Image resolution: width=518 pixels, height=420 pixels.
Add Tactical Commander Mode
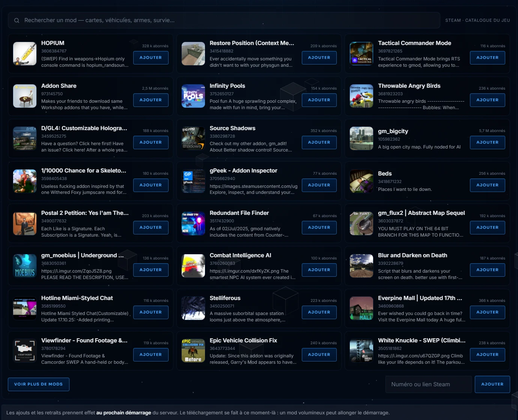tap(487, 58)
